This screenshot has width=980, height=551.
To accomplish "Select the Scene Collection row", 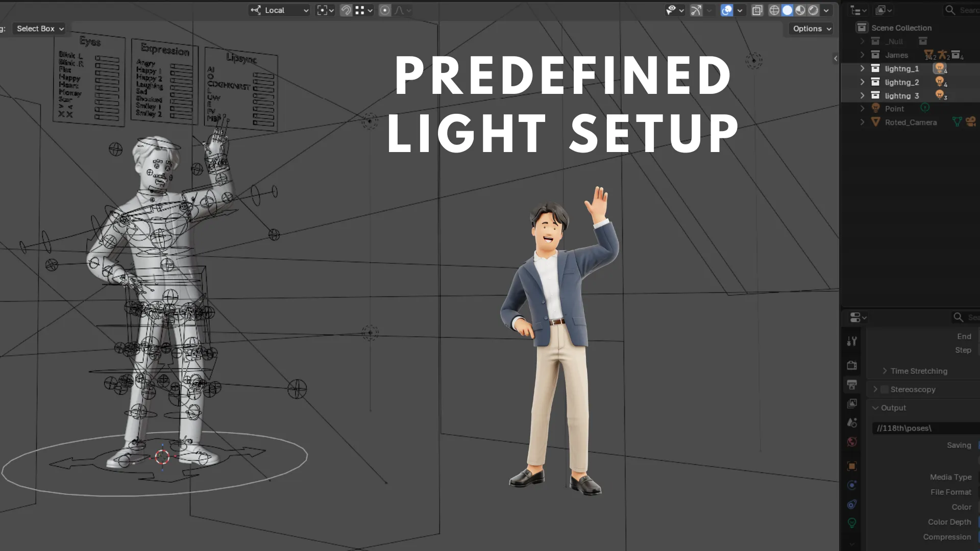I will [911, 28].
